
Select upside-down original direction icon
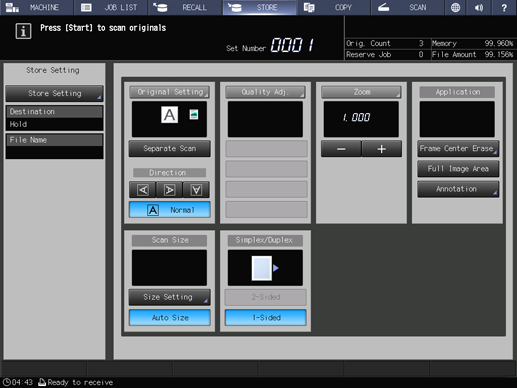[196, 190]
